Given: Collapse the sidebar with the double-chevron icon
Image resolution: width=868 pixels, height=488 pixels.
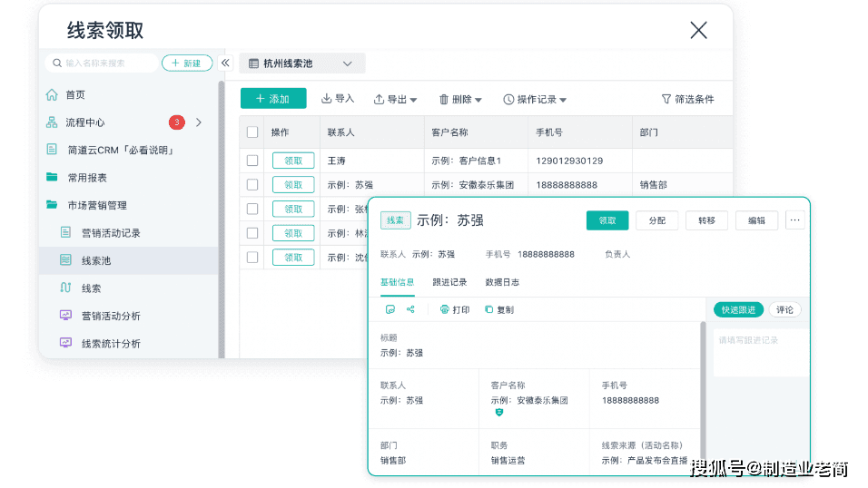Looking at the screenshot, I should pos(225,63).
